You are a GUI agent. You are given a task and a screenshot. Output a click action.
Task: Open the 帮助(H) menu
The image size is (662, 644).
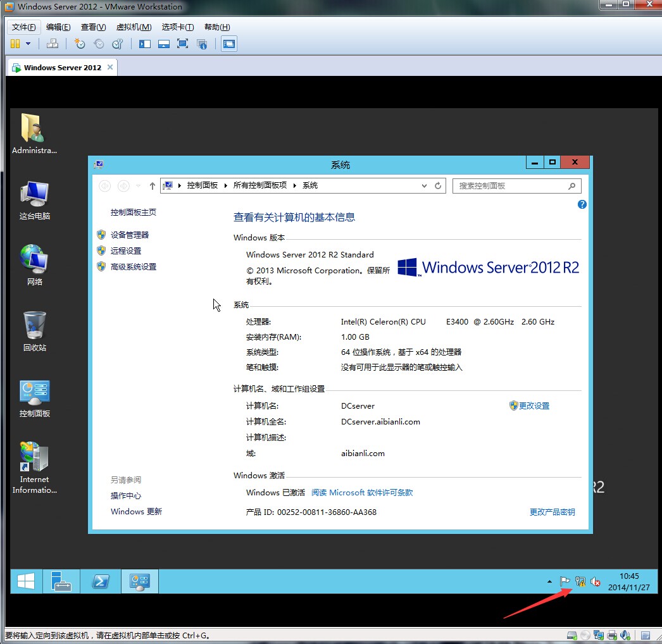(x=217, y=27)
